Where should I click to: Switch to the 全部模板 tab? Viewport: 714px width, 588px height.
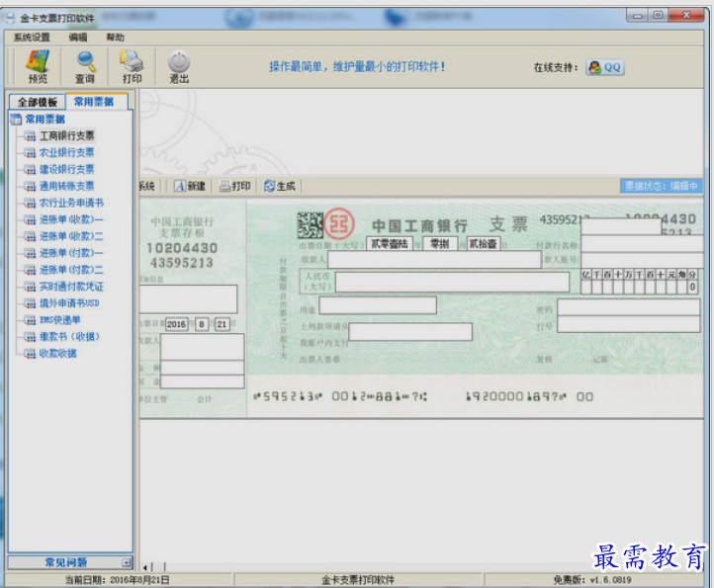tap(38, 102)
